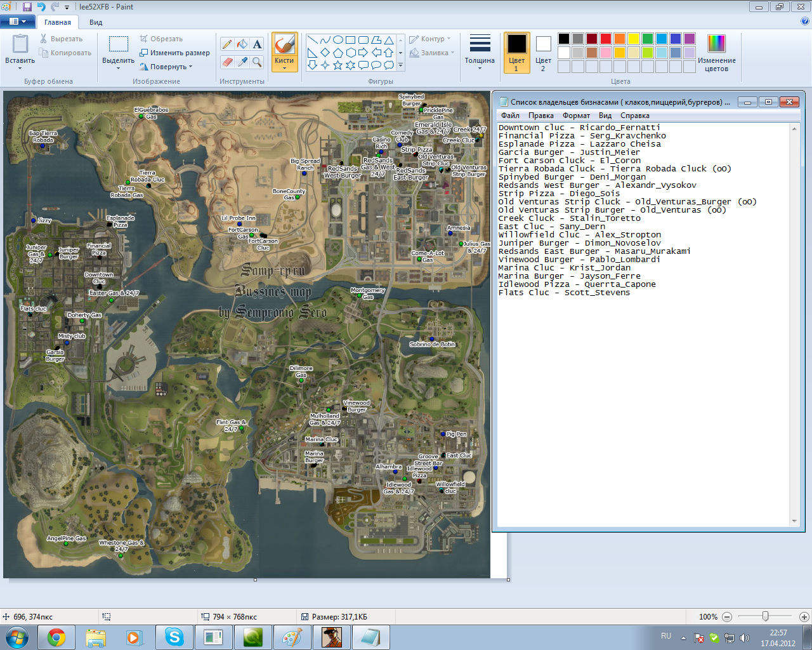The width and height of the screenshot is (812, 650).
Task: Choose the Diamond shape in gallery
Action: coord(325,52)
